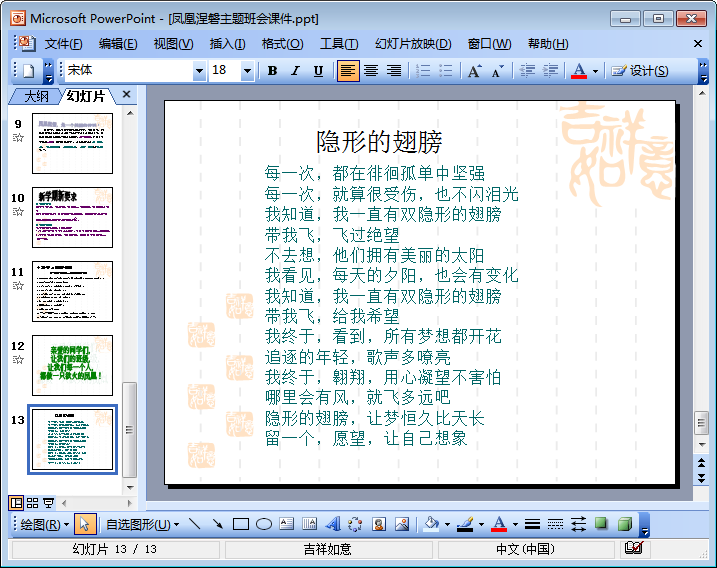
Task: Open the 插入(I) menu
Action: point(227,44)
